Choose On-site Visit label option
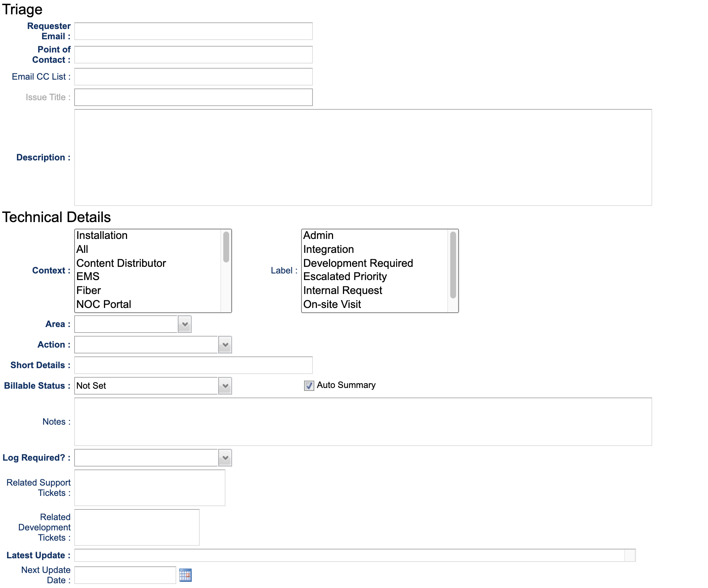708x588 pixels. (332, 304)
